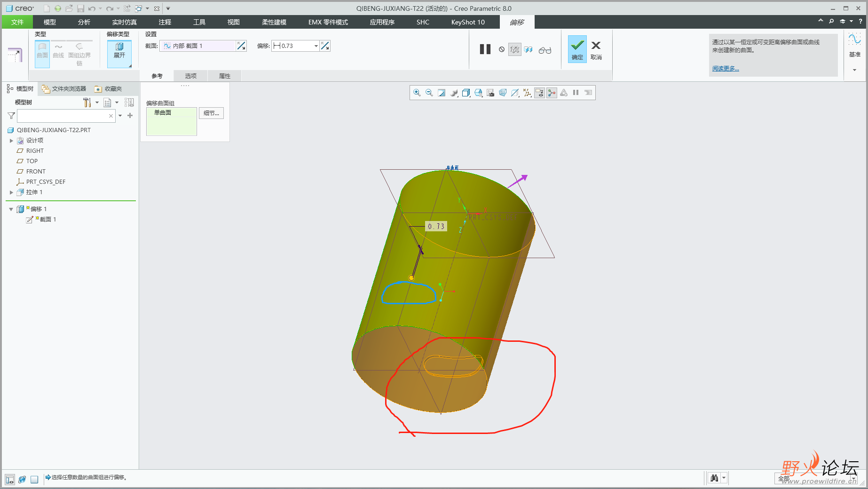The width and height of the screenshot is (868, 489).
Task: Open the tree filter options dropdown arrow
Action: click(x=120, y=116)
